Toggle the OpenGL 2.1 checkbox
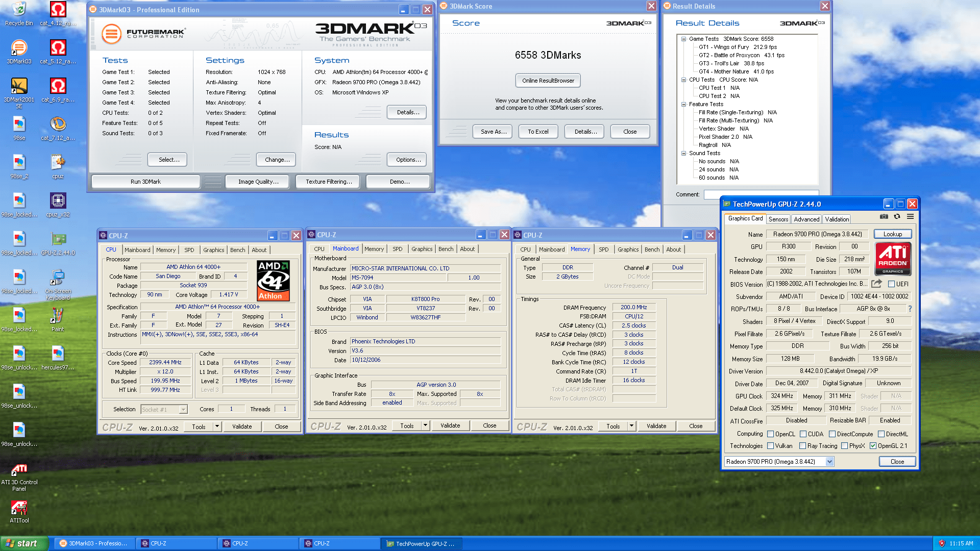980x551 pixels. (873, 446)
